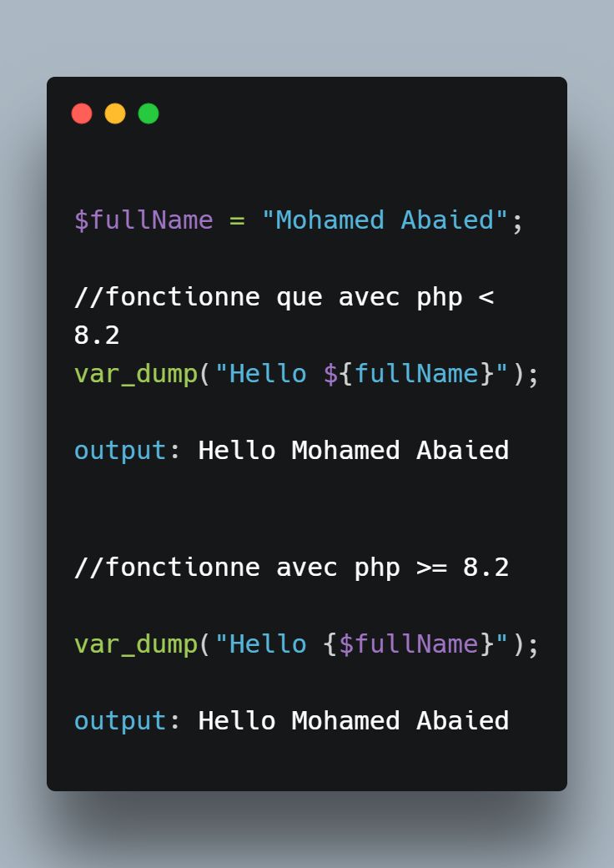Click the $fullName variable declaration
The height and width of the screenshot is (868, 614).
coord(143,220)
